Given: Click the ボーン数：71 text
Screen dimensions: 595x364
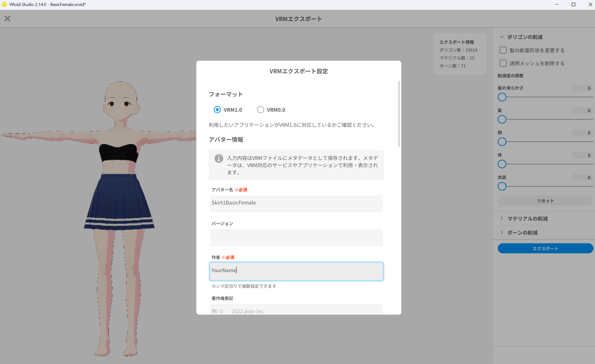Looking at the screenshot, I should point(452,66).
